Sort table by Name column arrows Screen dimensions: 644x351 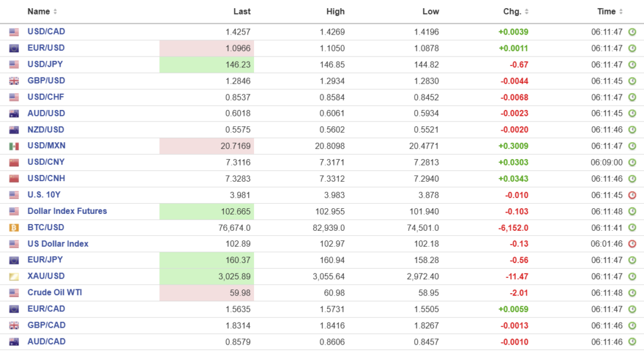[x=55, y=12]
